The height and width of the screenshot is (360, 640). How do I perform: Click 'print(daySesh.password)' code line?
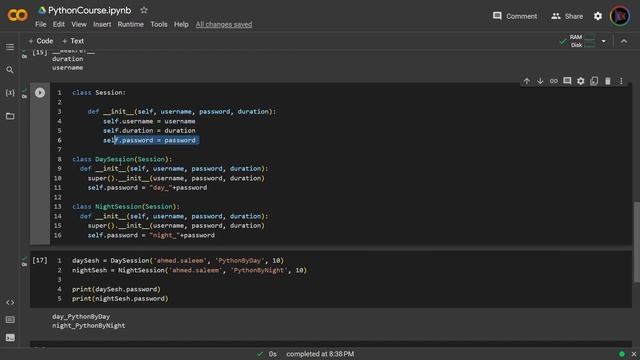[116, 289]
